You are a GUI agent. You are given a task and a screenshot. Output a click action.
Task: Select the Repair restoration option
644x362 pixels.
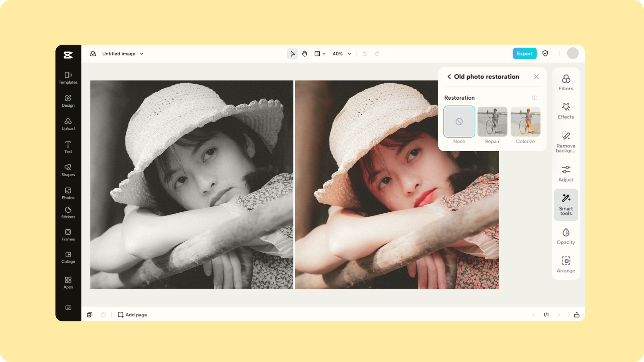pos(492,121)
